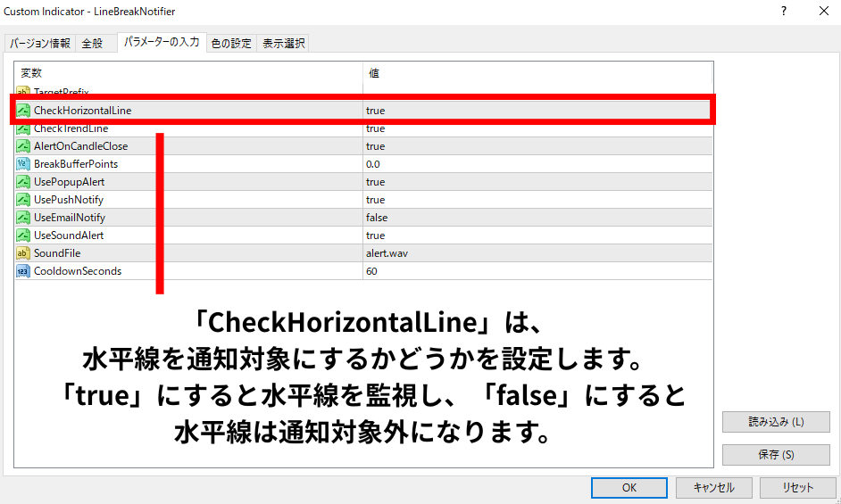This screenshot has width=841, height=504.
Task: Open the UsePopupAlert value dropdown
Action: tap(536, 182)
